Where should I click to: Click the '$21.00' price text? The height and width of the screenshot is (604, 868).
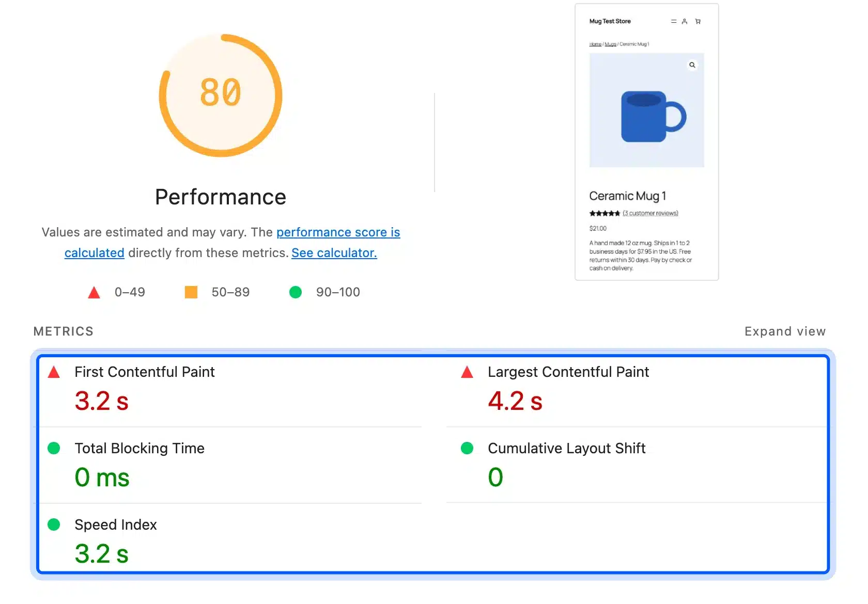[x=598, y=228]
